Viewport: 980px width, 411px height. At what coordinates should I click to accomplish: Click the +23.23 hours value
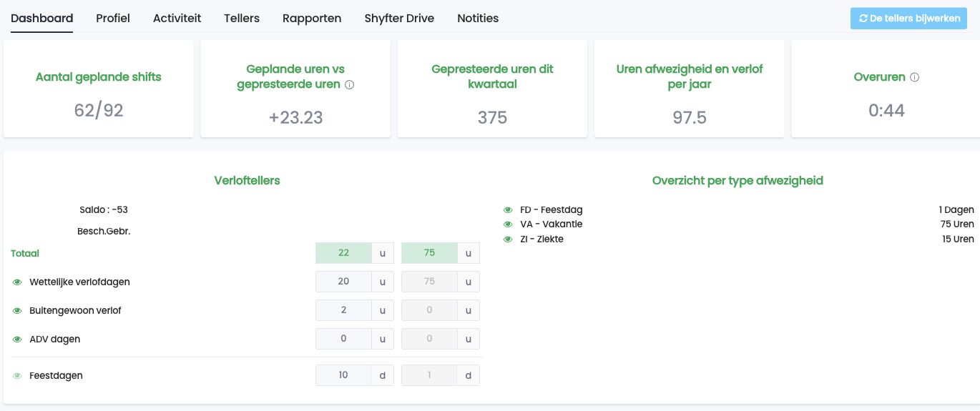pyautogui.click(x=295, y=118)
